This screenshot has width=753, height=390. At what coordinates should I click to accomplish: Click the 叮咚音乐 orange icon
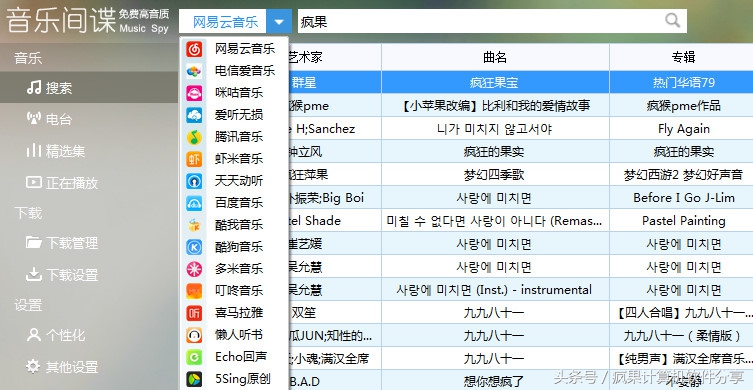pos(194,291)
